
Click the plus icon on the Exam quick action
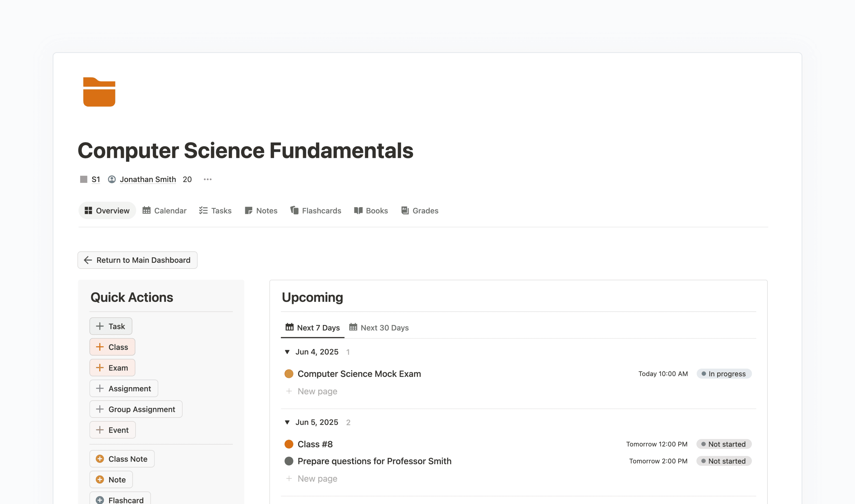[x=100, y=368]
